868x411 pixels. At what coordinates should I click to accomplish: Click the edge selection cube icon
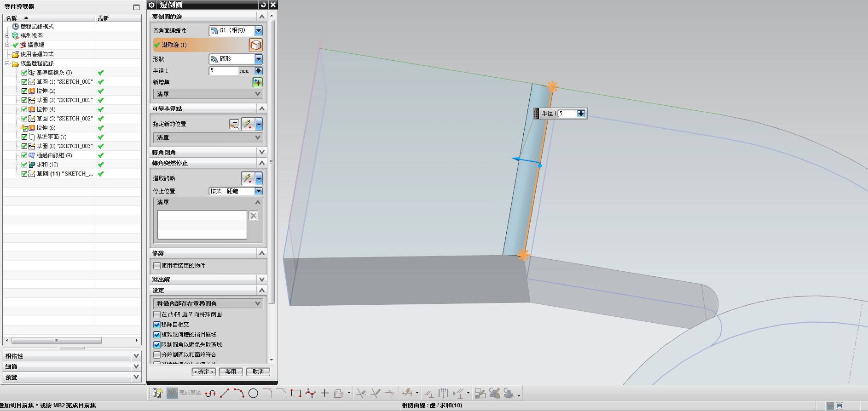(x=256, y=45)
